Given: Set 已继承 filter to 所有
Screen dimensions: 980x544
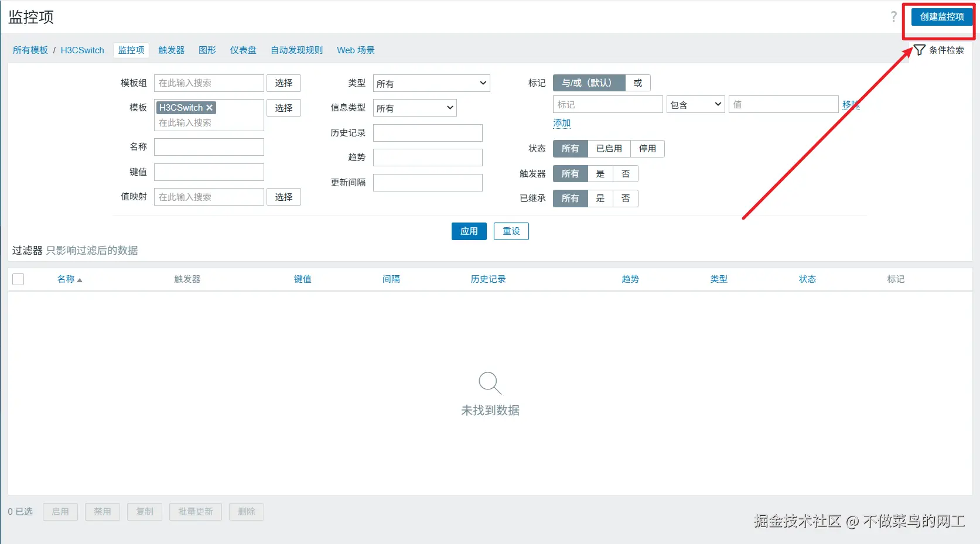Looking at the screenshot, I should (x=570, y=199).
